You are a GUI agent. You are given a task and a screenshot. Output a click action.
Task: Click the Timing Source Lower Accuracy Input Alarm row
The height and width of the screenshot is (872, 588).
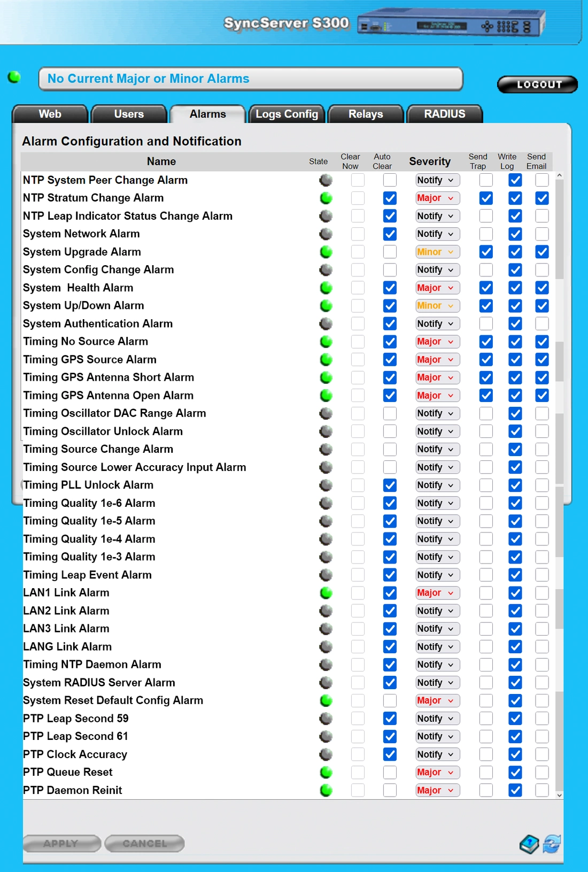pyautogui.click(x=289, y=467)
